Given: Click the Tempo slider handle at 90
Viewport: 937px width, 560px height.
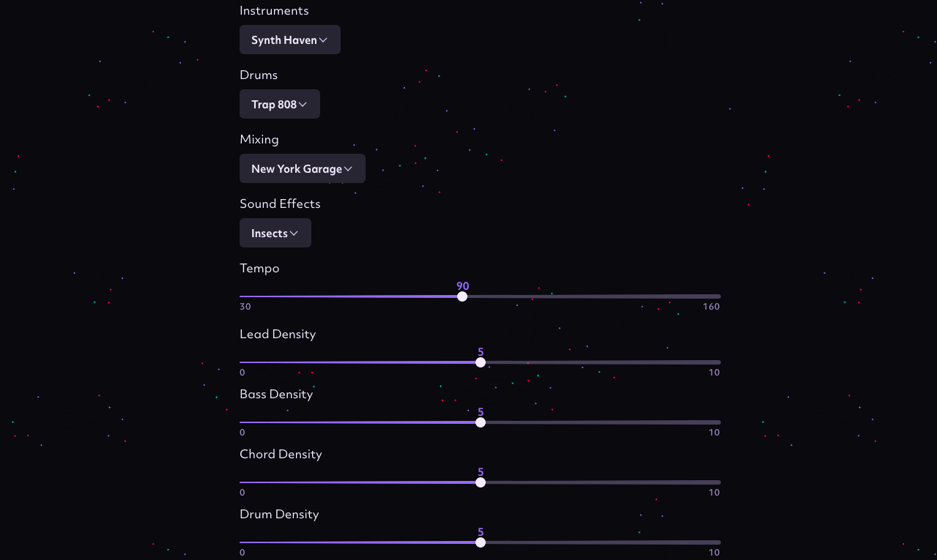Looking at the screenshot, I should 462,296.
